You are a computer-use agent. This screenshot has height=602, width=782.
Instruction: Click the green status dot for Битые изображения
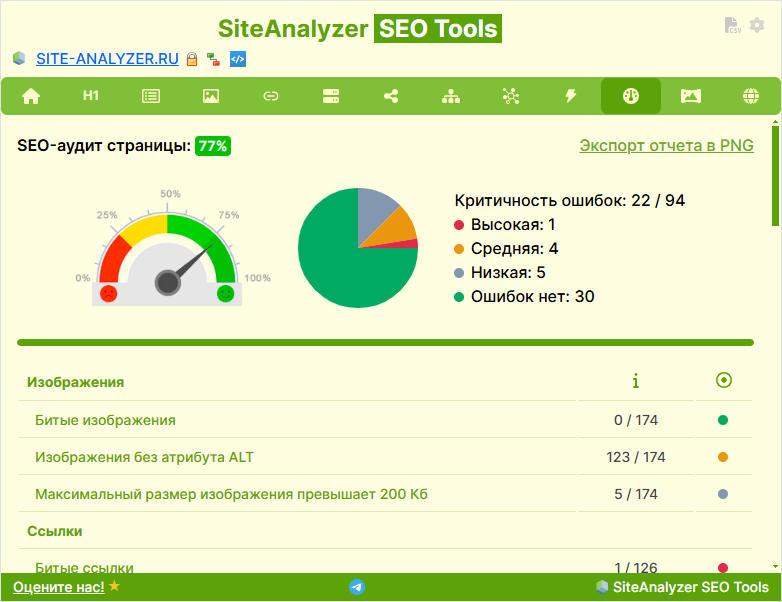point(723,420)
